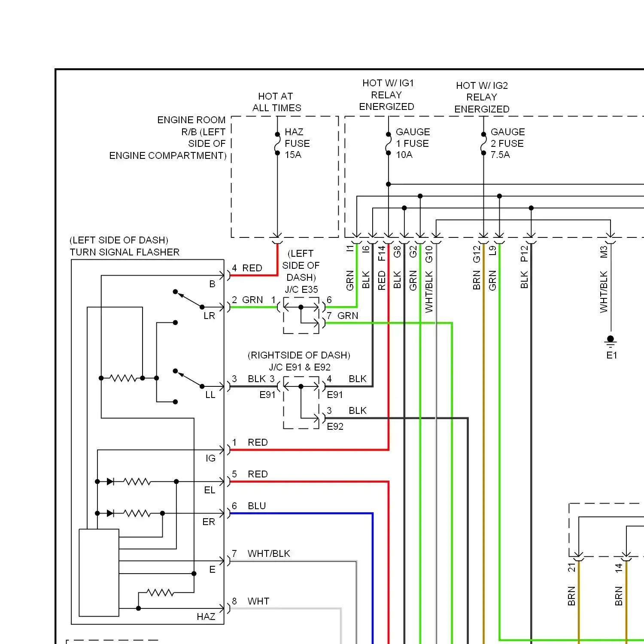Select the ENGINE ROOM R/B location text
This screenshot has width=644, height=644.
click(168, 138)
